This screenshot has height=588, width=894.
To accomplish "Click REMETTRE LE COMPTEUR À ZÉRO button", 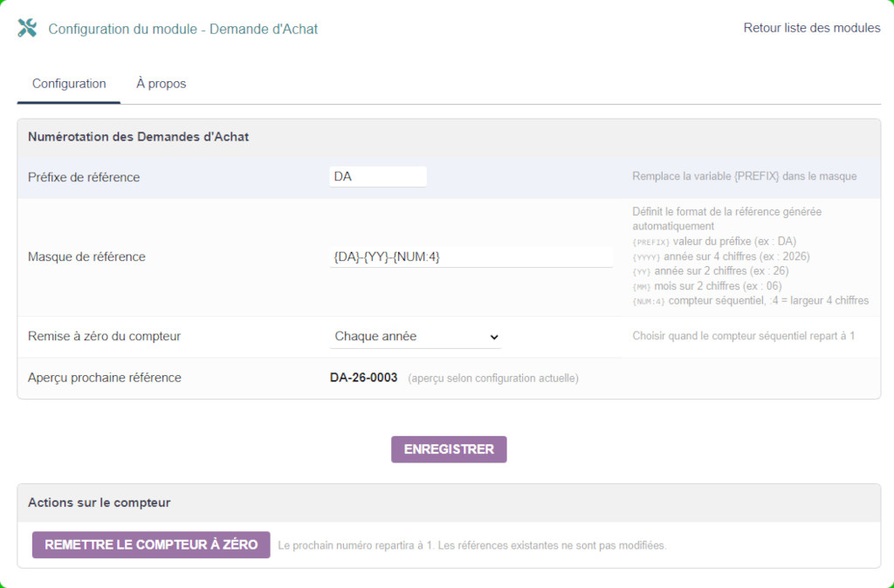I will click(151, 544).
